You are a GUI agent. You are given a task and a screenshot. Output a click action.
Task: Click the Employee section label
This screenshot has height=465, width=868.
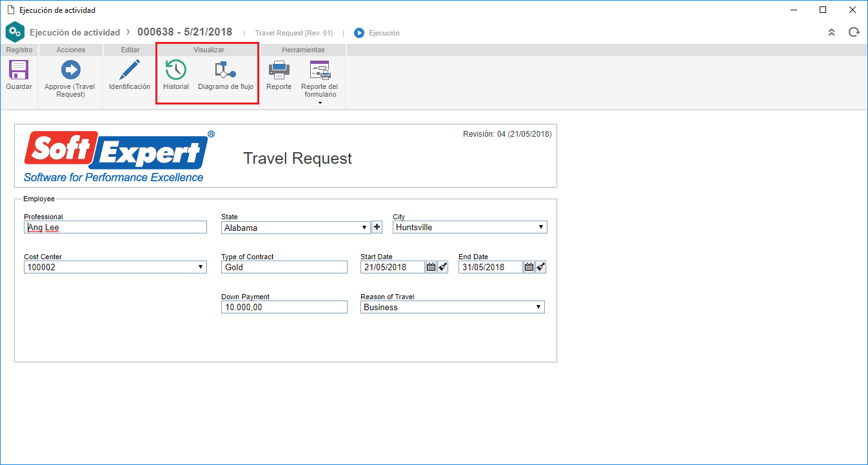point(39,199)
